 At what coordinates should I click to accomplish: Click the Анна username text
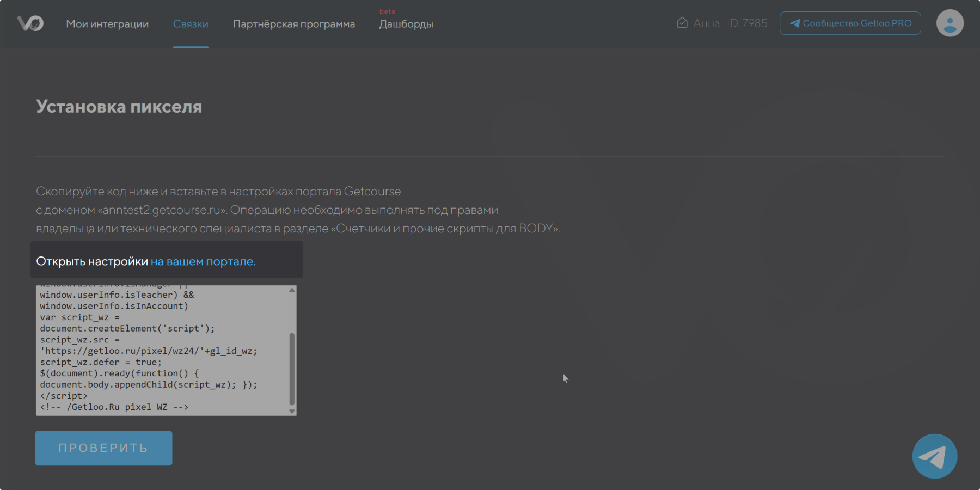(x=706, y=23)
